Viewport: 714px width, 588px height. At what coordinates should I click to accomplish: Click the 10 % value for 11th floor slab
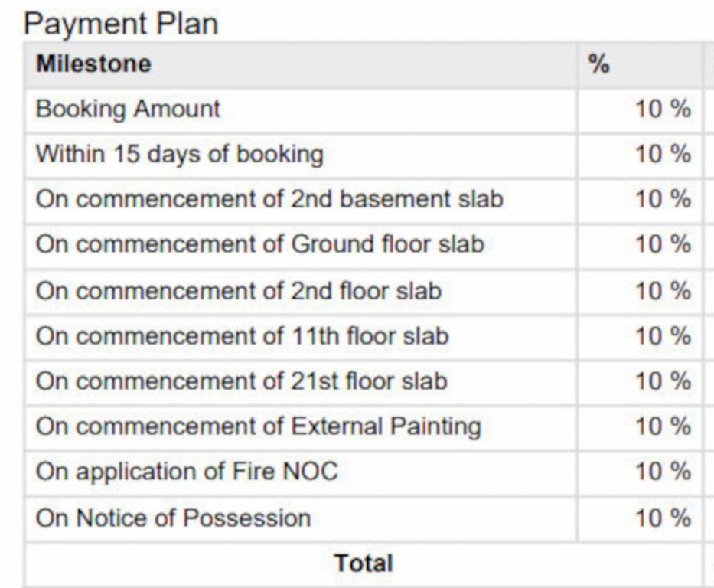(663, 336)
